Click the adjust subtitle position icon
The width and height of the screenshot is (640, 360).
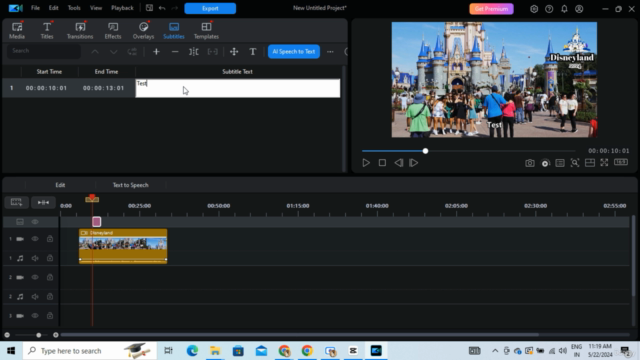coord(234,52)
